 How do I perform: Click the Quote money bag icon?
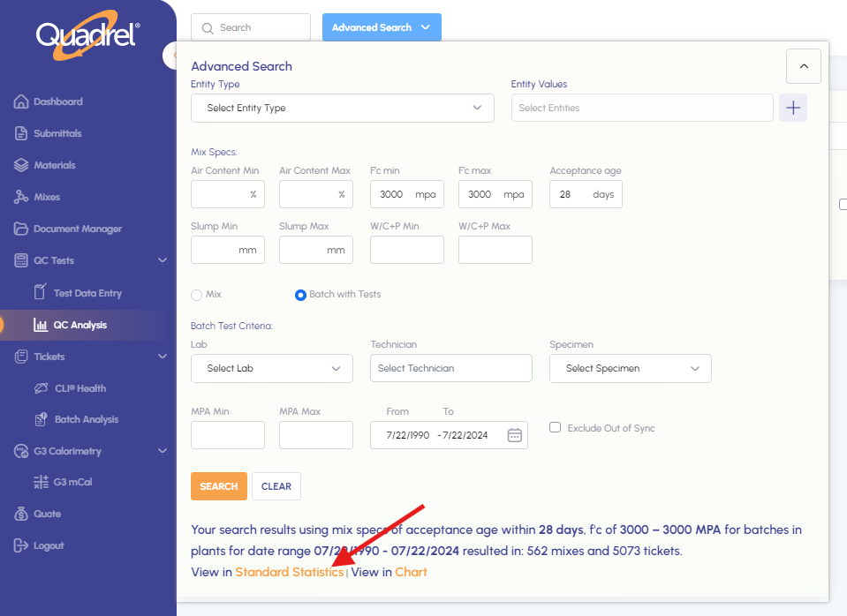tap(21, 515)
